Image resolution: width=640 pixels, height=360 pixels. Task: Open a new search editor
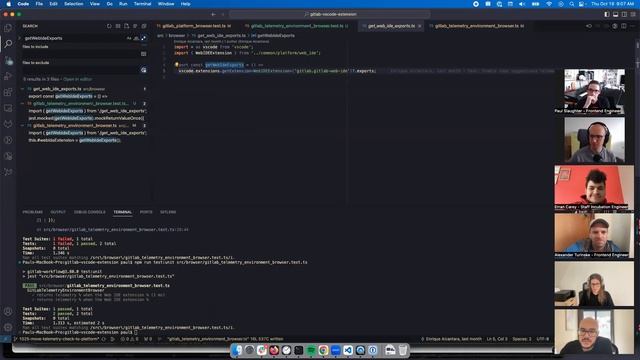coord(127,26)
